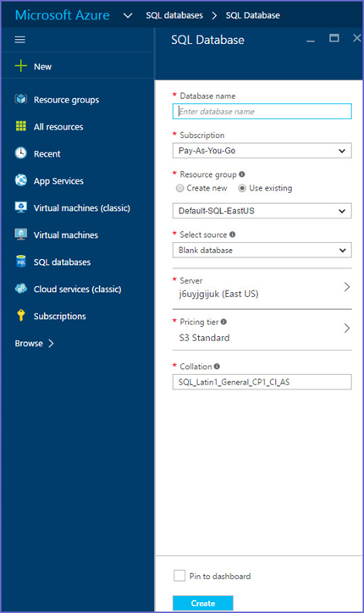
Task: Expand the Blank database source dropdown
Action: tap(262, 251)
